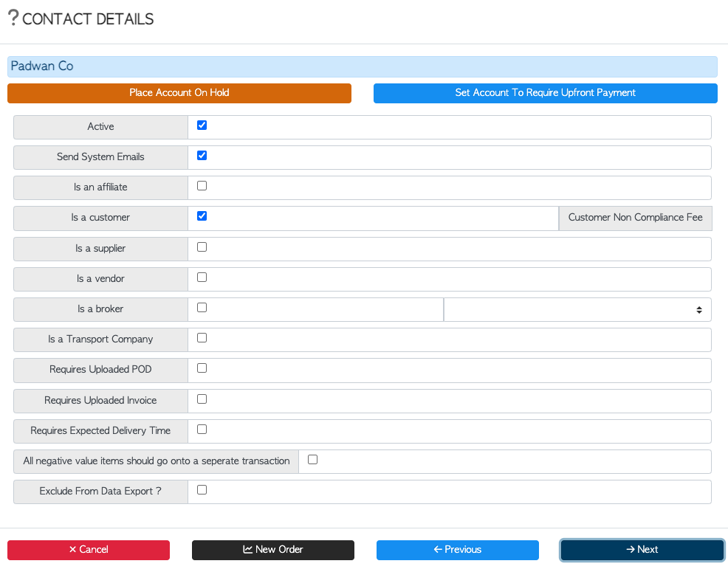Viewport: 728px width, 572px height.
Task: Disable Send System Emails checkbox
Action: pos(202,156)
